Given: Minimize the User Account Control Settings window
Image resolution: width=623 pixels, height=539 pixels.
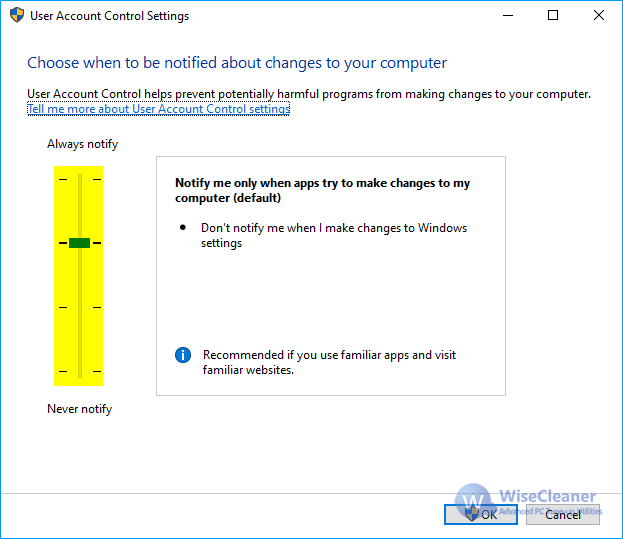Looking at the screenshot, I should (x=508, y=15).
